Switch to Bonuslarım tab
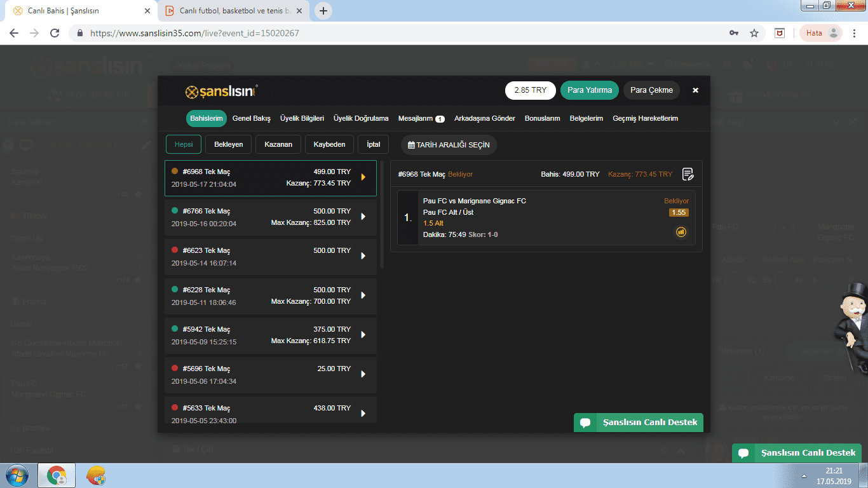The image size is (868, 488). [543, 118]
